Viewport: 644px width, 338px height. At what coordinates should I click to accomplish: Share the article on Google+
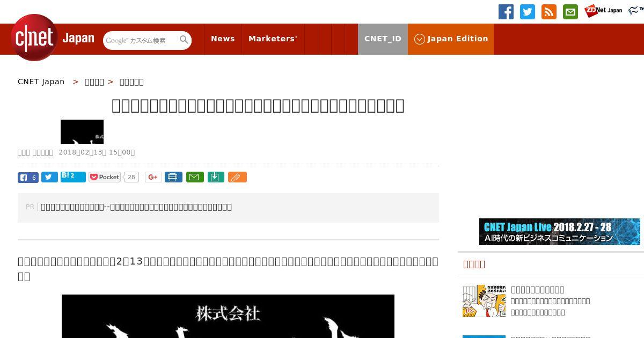[x=153, y=177]
